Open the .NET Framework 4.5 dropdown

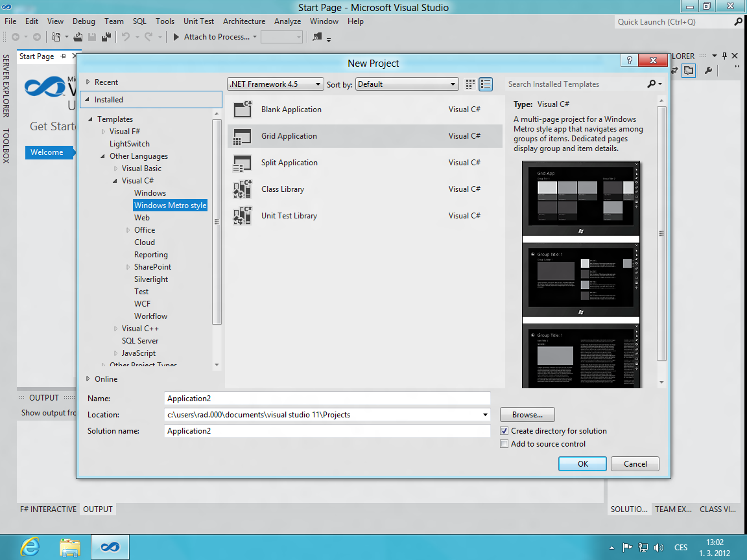click(x=276, y=84)
